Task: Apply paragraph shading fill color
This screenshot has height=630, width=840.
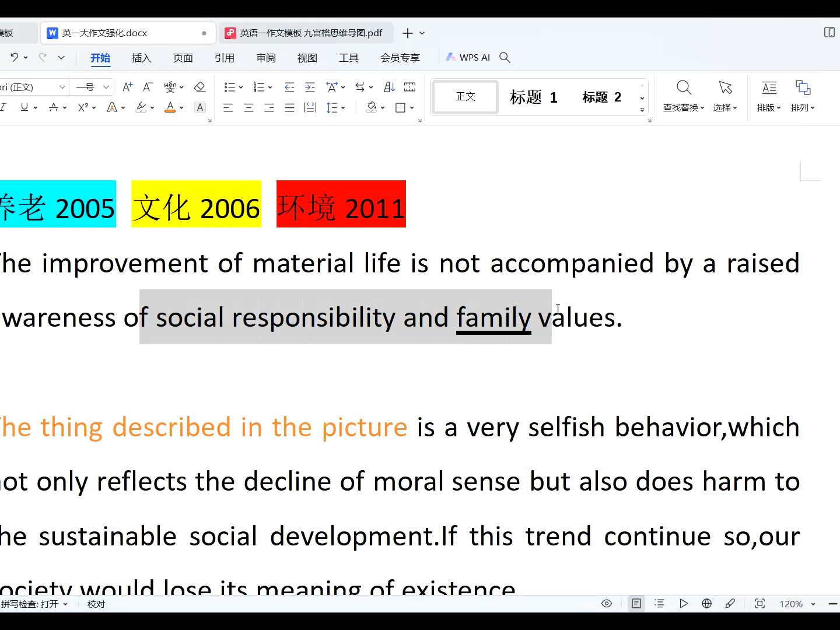Action: [371, 107]
